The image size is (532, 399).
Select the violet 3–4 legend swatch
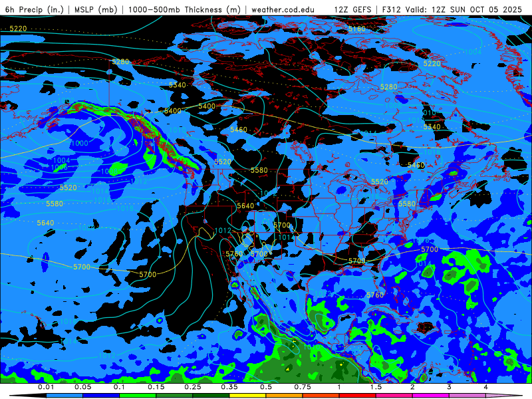(467, 396)
